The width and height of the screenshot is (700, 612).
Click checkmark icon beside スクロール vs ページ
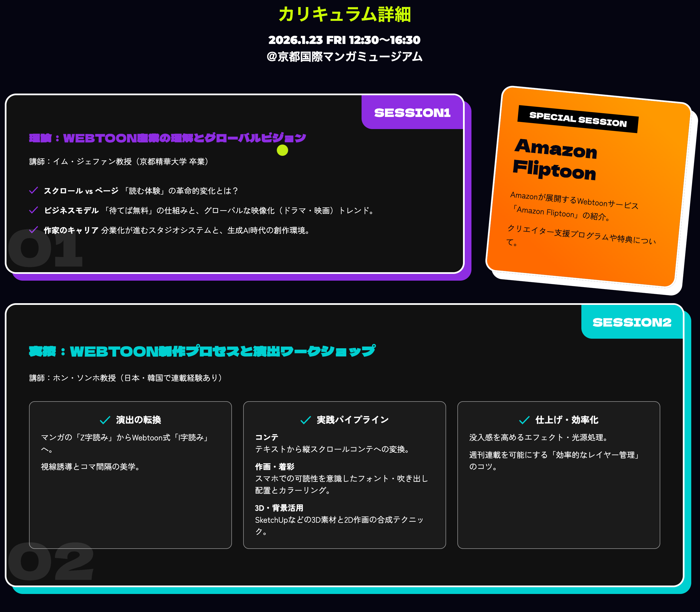tap(34, 190)
